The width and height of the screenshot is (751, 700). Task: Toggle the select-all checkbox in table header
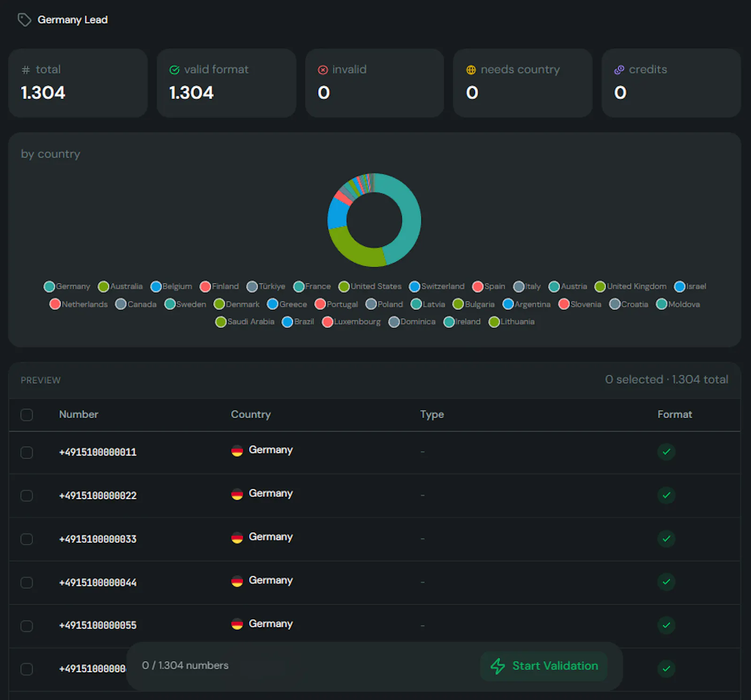click(27, 415)
